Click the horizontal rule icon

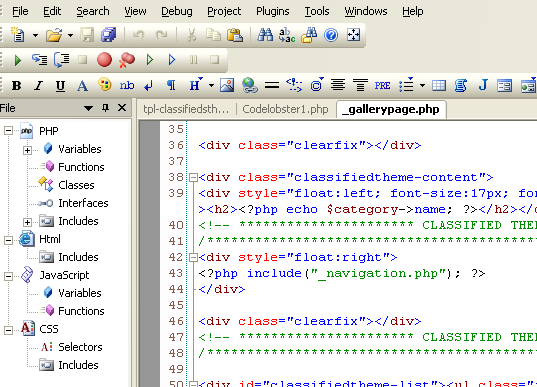click(272, 85)
